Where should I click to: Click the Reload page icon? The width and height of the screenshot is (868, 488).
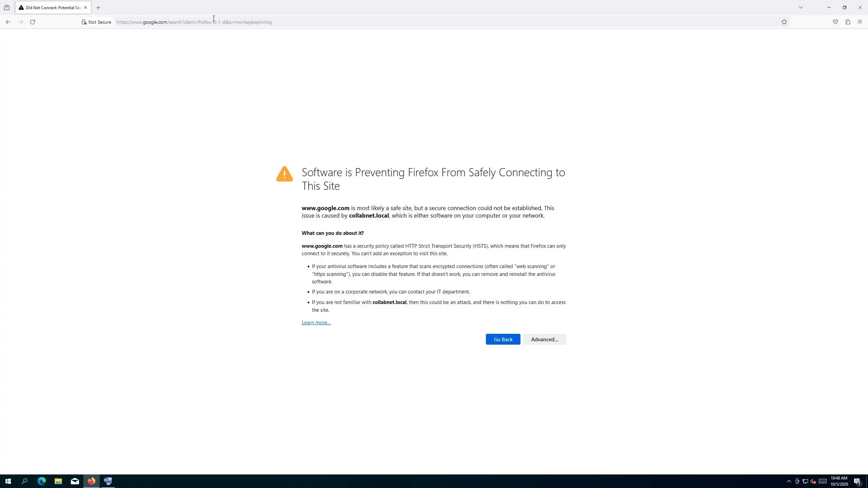point(33,22)
